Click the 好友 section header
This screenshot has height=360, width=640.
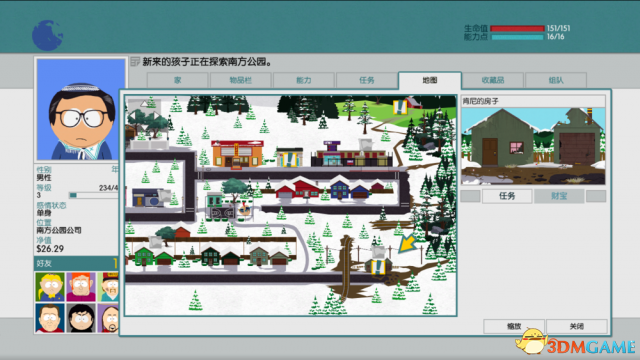(x=76, y=263)
